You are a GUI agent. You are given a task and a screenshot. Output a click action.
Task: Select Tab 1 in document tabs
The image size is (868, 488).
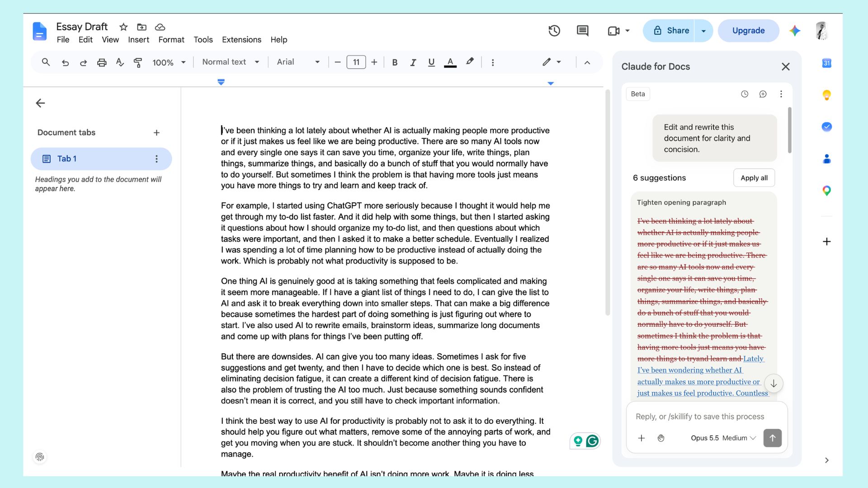click(x=101, y=159)
